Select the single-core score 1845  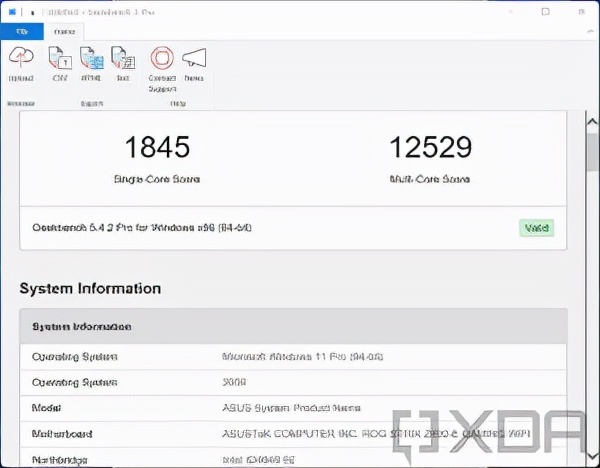157,147
